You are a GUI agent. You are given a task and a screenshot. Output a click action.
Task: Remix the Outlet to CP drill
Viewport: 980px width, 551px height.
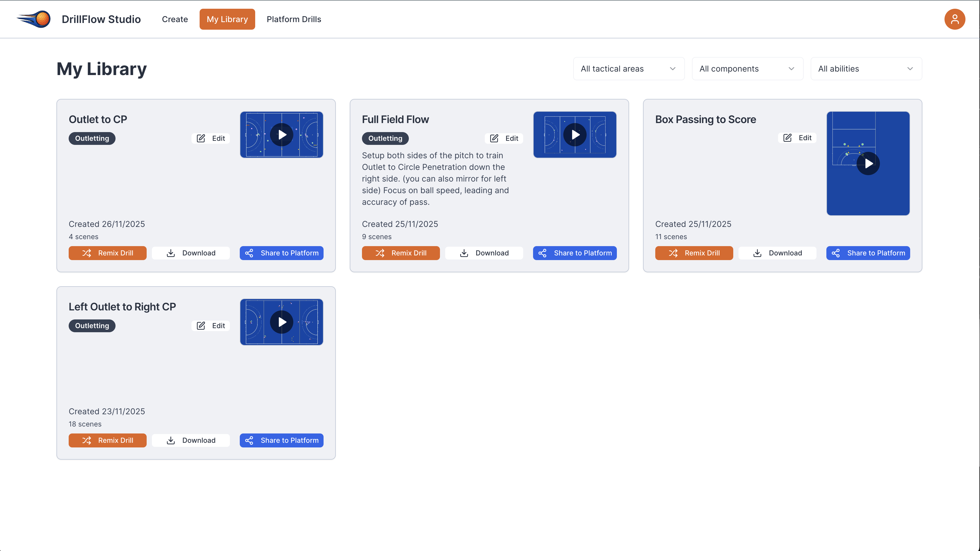tap(107, 253)
